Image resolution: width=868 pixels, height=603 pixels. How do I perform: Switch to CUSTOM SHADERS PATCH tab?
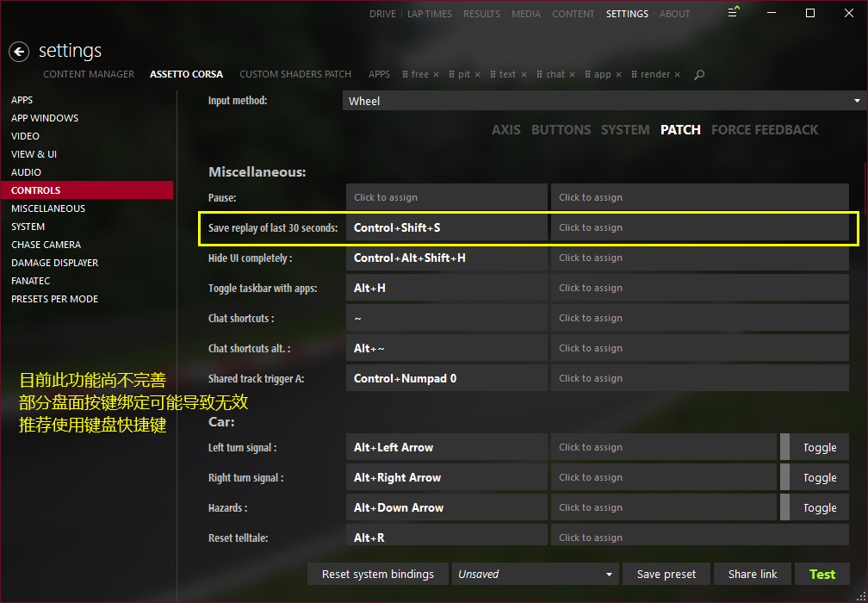tap(295, 74)
